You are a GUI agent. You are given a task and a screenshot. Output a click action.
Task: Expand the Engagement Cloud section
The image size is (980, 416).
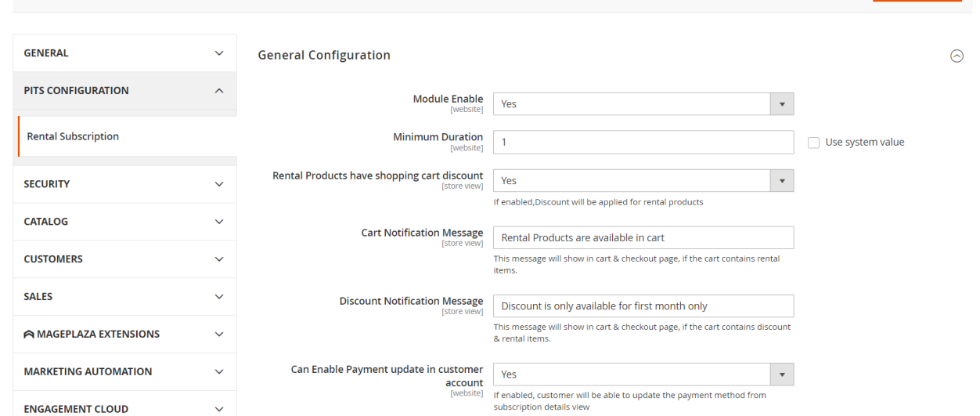[124, 408]
